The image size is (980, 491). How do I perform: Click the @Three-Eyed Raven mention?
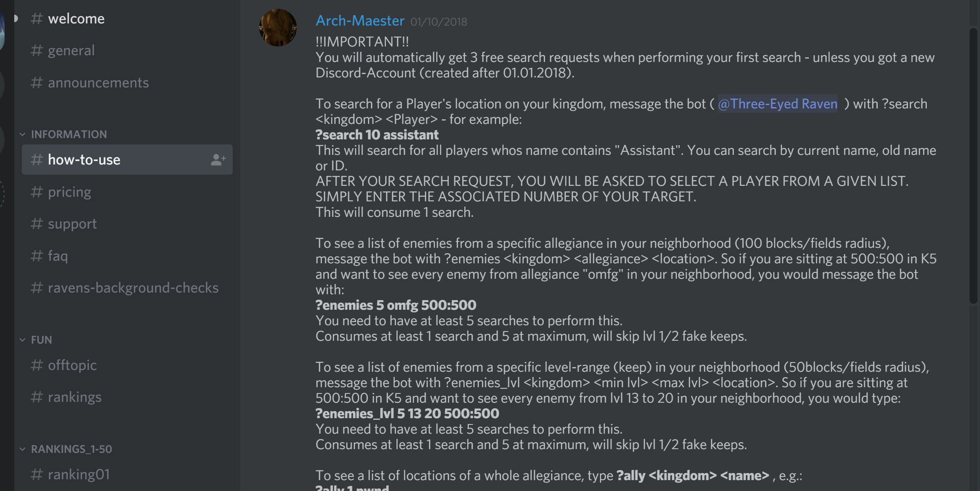777,104
